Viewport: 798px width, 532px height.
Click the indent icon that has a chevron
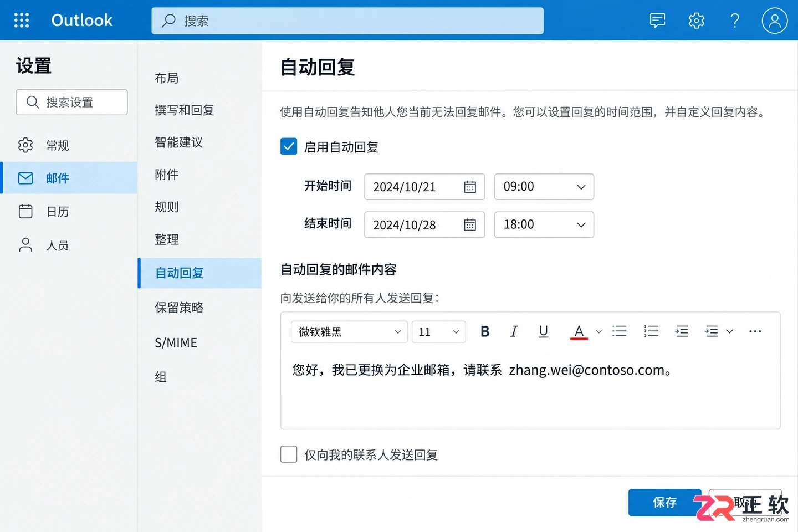(x=712, y=331)
